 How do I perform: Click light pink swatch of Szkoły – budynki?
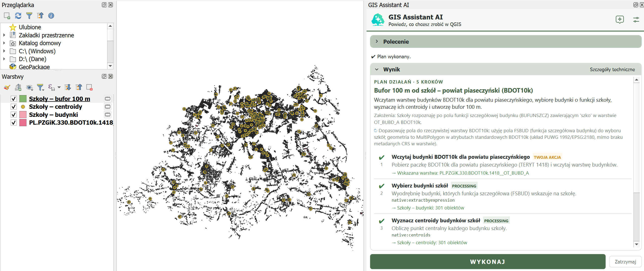[23, 115]
